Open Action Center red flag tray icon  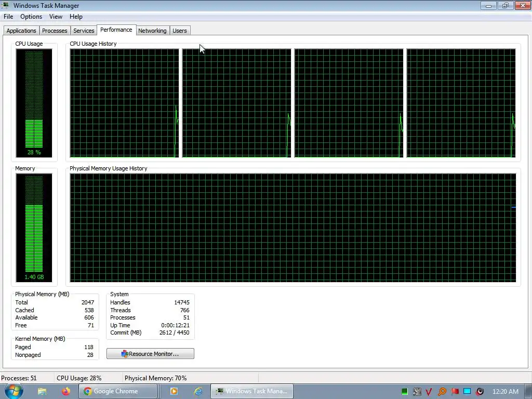(455, 392)
